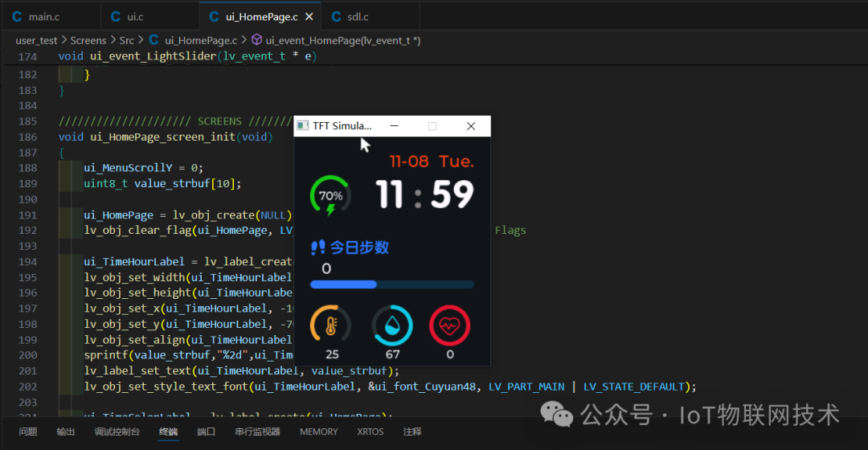This screenshot has width=868, height=450.
Task: Click the cyan humidity droplet icon
Action: click(392, 325)
